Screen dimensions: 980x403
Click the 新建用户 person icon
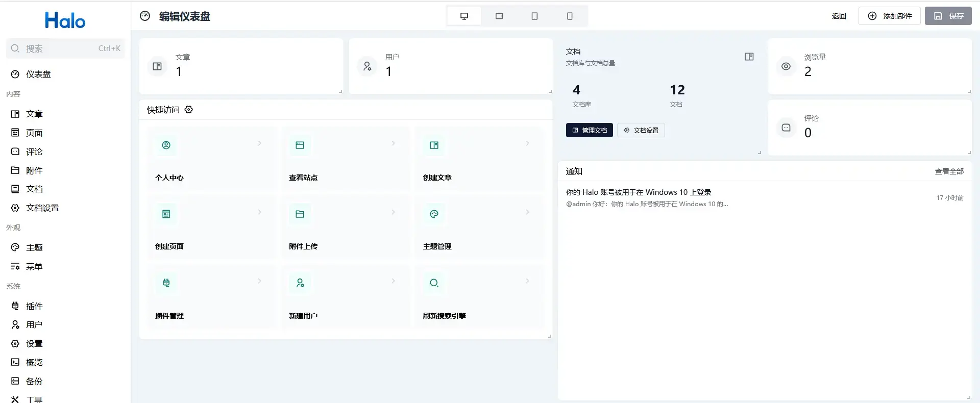(x=300, y=283)
